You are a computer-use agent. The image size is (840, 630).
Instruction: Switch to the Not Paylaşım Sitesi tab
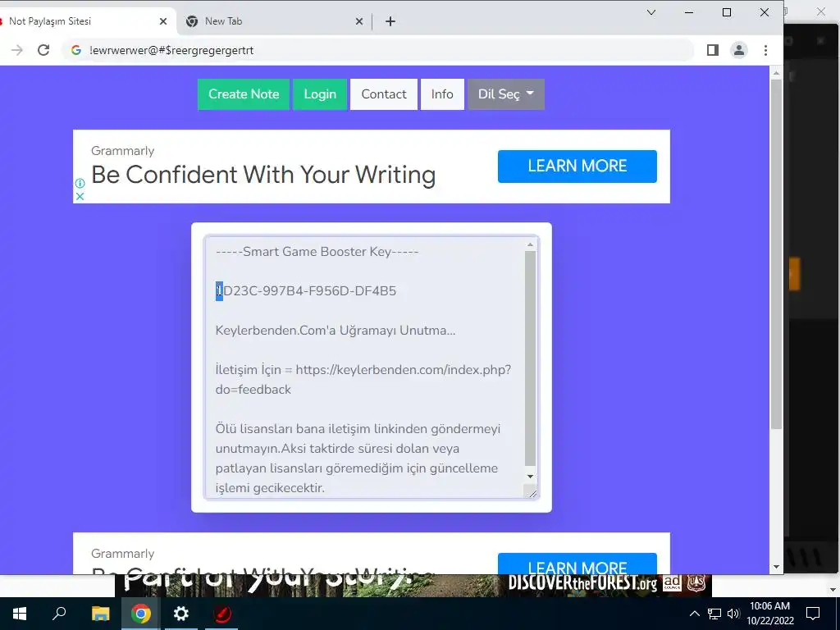[80, 21]
